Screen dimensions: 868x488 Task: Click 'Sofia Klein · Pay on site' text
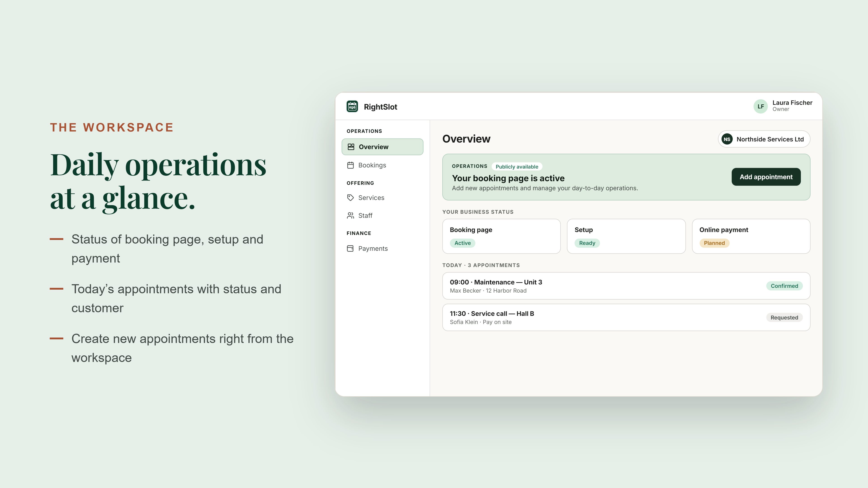point(481,322)
